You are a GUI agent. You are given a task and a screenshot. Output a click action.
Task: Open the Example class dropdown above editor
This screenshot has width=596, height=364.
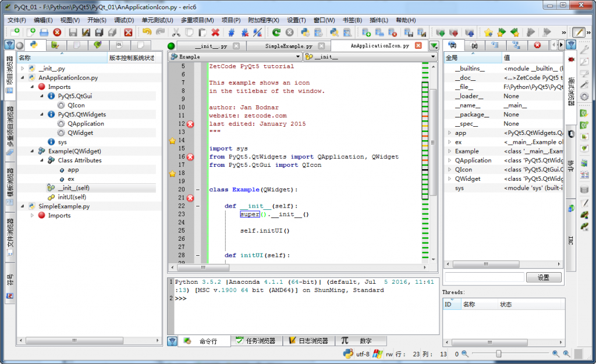(x=299, y=57)
